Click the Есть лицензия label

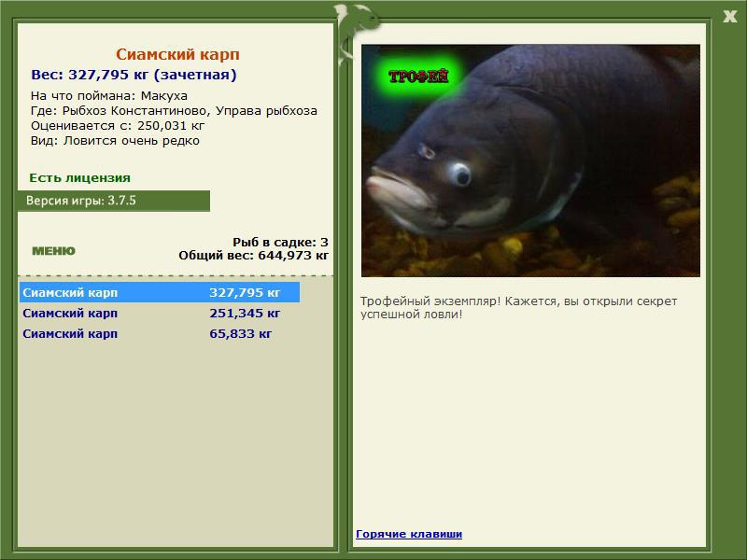coord(80,177)
